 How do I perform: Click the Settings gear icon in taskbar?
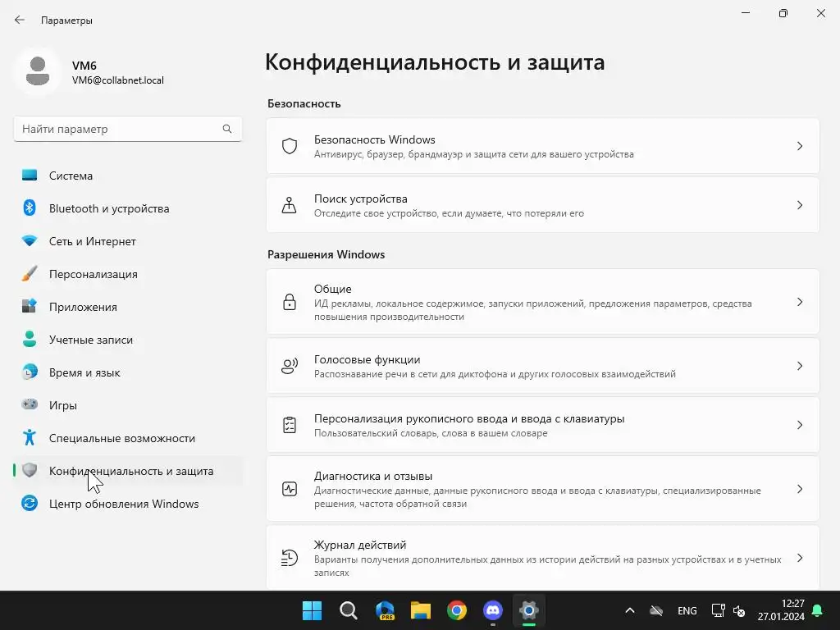tap(529, 610)
